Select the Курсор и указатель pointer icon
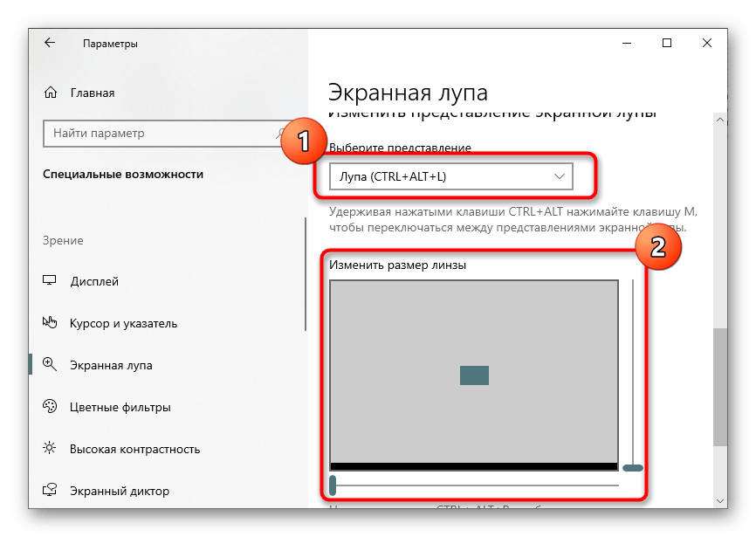This screenshot has width=756, height=537. (50, 323)
